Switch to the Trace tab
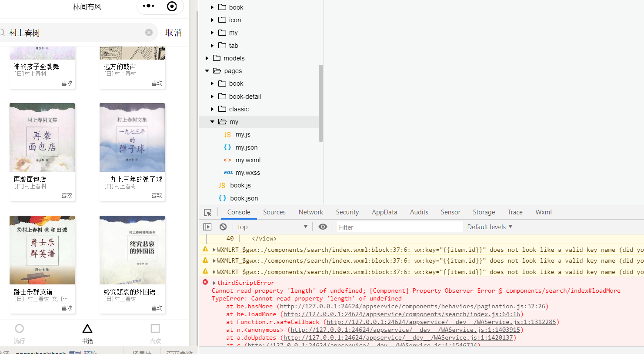Image resolution: width=644 pixels, height=354 pixels. (x=515, y=212)
